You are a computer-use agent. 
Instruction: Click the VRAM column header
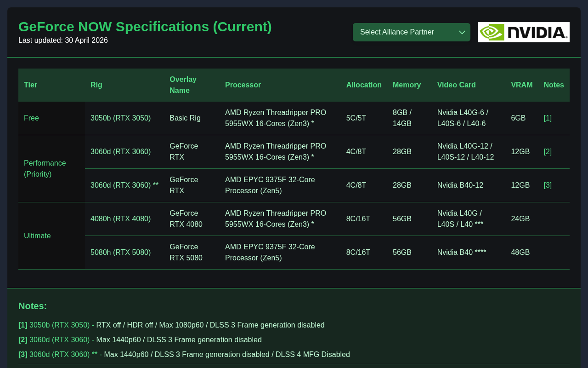pos(522,85)
